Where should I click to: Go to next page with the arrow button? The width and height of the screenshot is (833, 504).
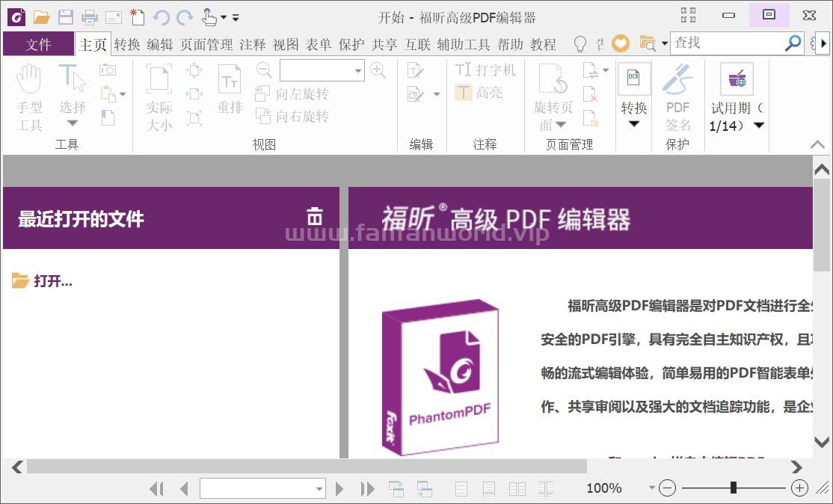click(x=339, y=488)
